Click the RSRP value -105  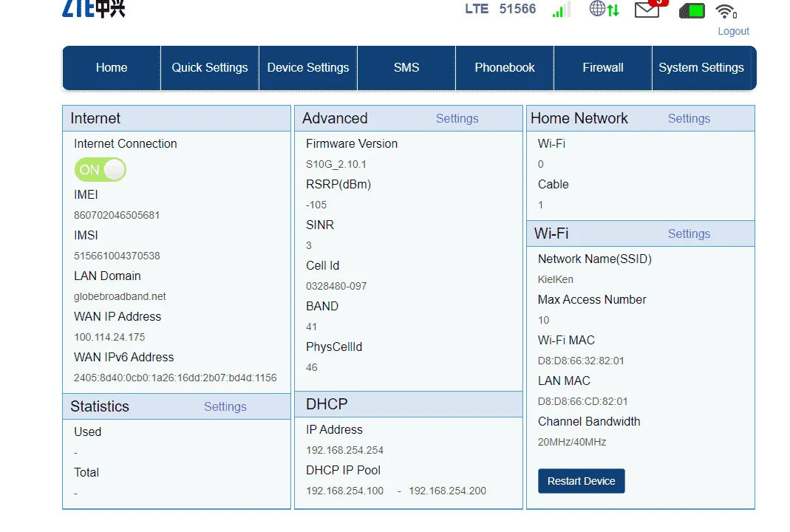coord(316,205)
